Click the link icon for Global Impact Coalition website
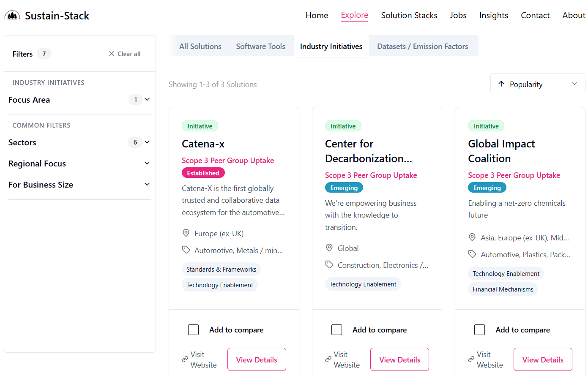Screen dimensions: 588x376 (471, 359)
